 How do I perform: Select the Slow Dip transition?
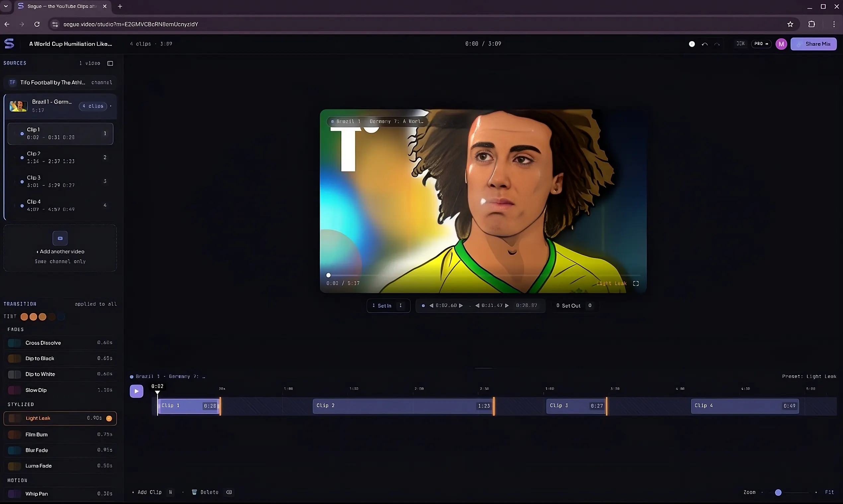[60, 390]
